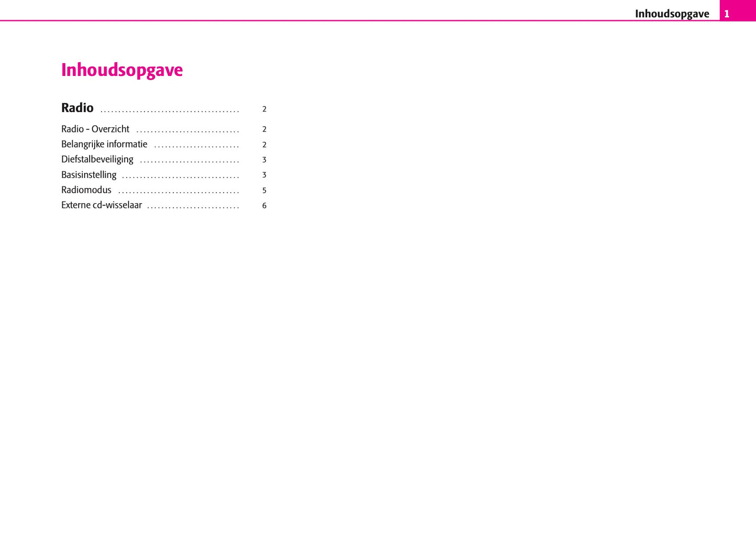Click page number 2 beside bold Radio heading
Image resolution: width=756 pixels, height=533 pixels.
264,109
